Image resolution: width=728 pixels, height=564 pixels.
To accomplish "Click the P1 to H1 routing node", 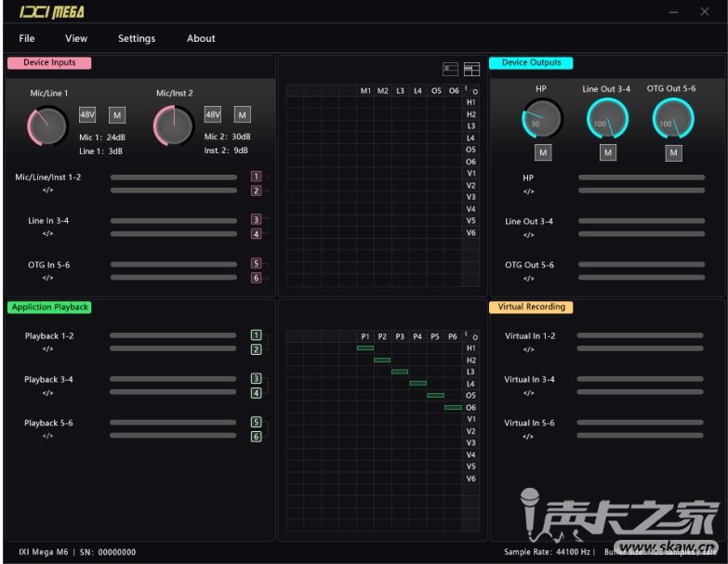I will [365, 348].
